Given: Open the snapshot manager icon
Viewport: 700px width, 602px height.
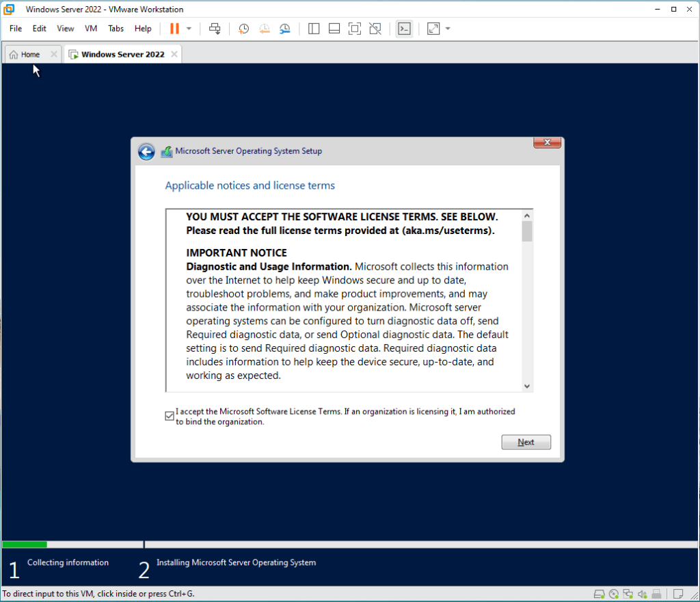Looking at the screenshot, I should (x=285, y=29).
